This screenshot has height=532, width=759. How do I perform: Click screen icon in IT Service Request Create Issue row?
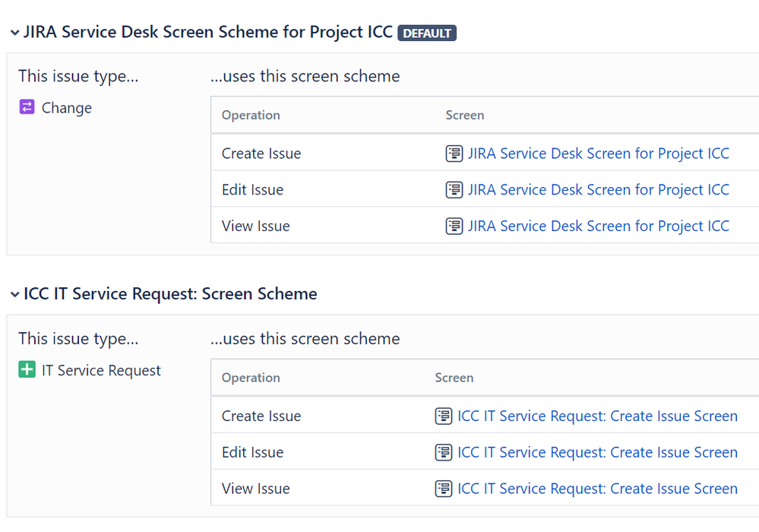(444, 416)
